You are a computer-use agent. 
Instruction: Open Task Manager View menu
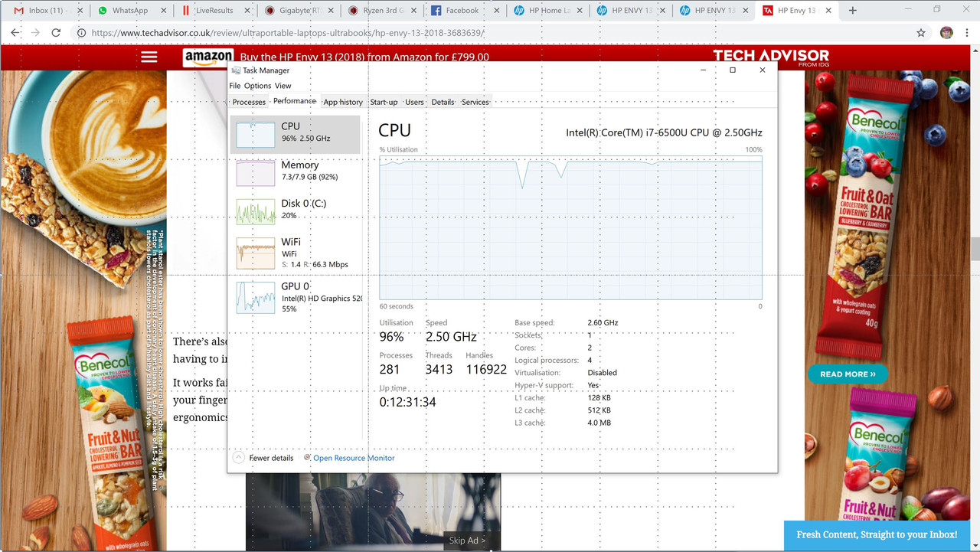point(283,86)
